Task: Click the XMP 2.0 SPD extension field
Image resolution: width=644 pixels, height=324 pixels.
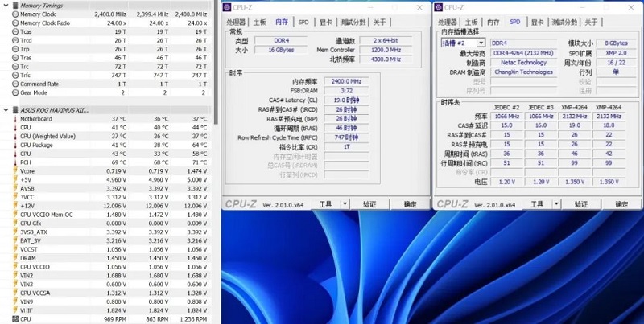Action: tap(616, 53)
